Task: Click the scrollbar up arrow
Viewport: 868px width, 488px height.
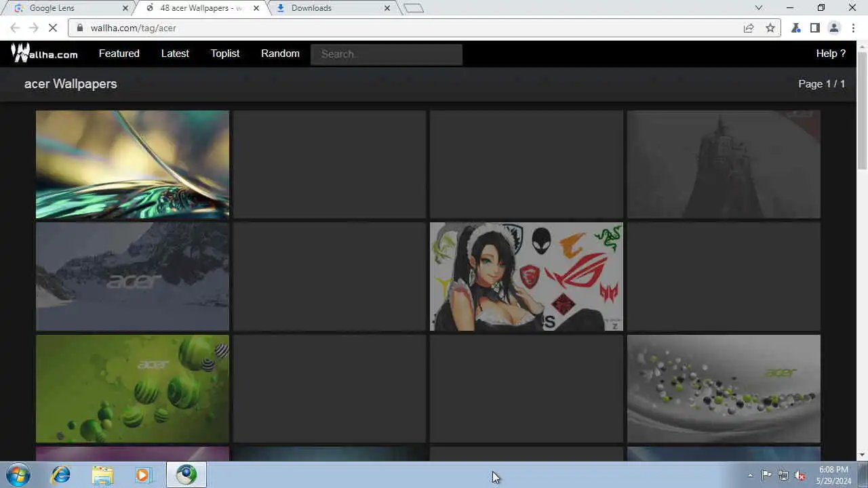Action: [x=862, y=46]
